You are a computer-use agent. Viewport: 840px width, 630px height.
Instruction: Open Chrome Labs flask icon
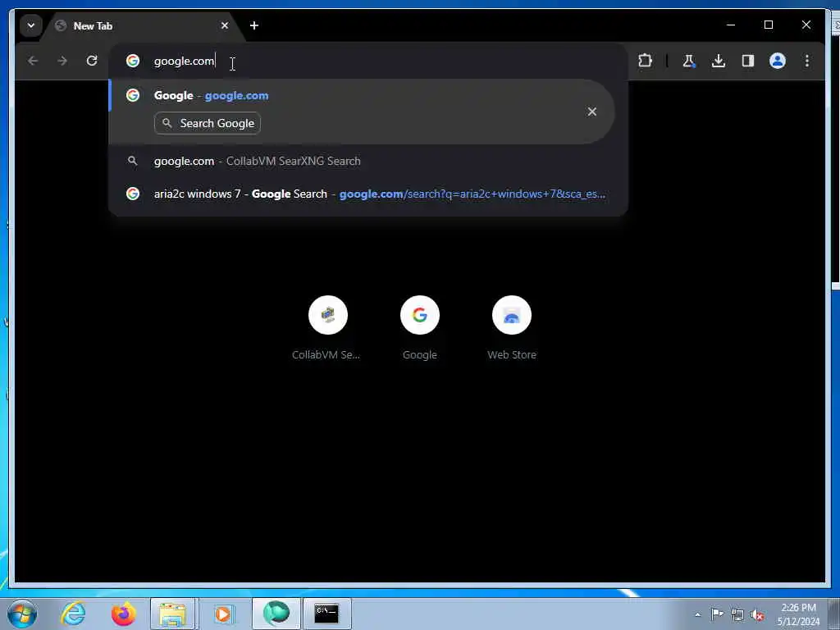pyautogui.click(x=688, y=61)
